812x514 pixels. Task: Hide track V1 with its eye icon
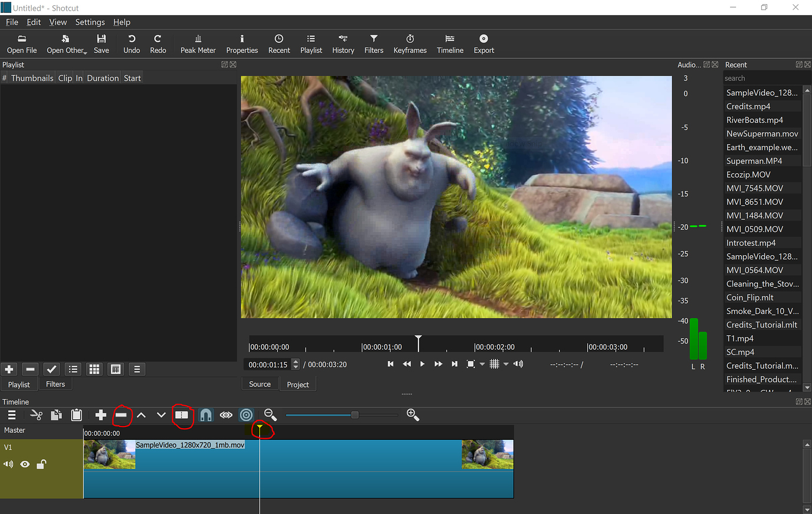[25, 464]
